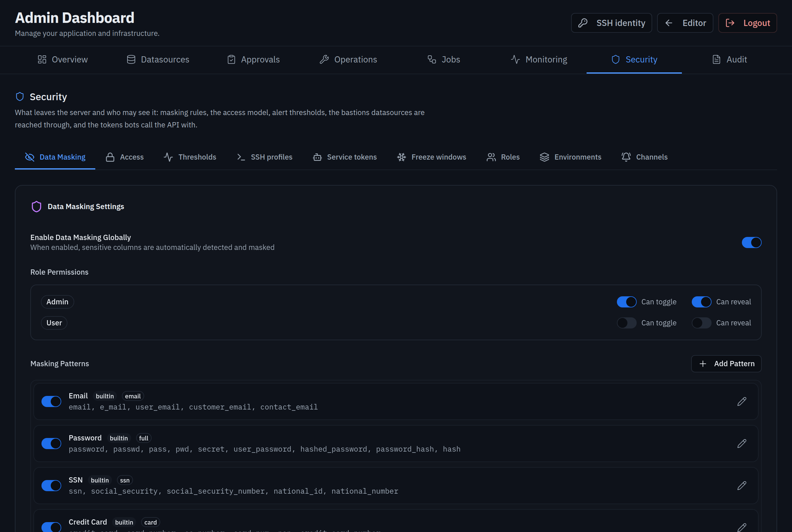
Task: Disable the Email masking pattern switch
Action: click(51, 401)
